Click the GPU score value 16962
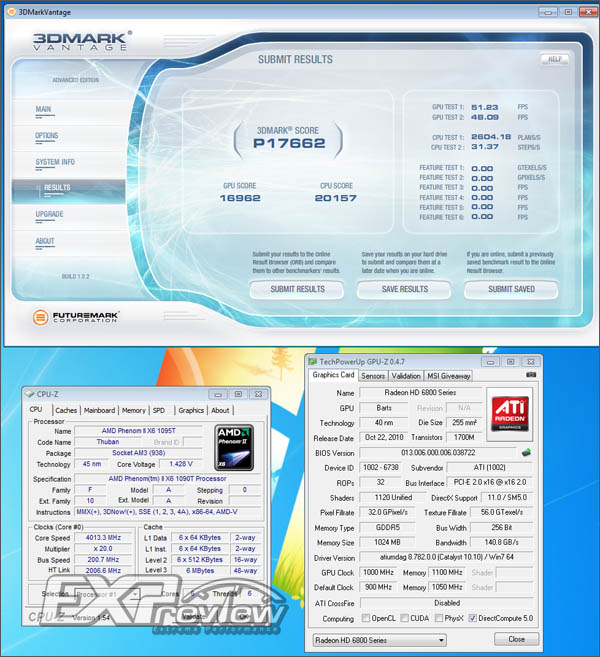Viewport: 600px width, 657px height. [240, 198]
